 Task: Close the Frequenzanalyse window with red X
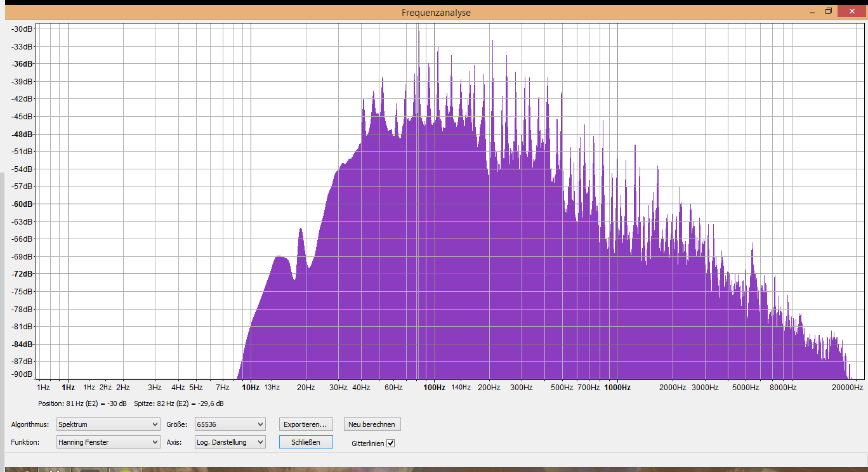[x=852, y=11]
